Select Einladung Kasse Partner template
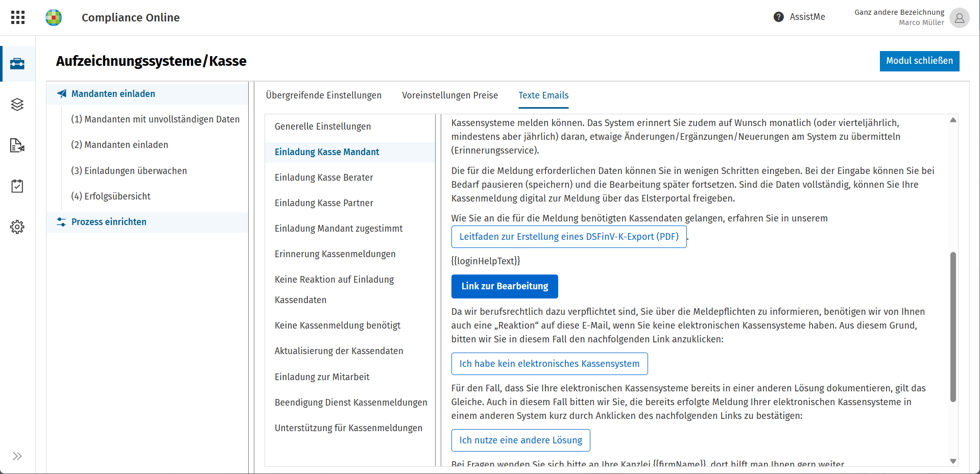The height and width of the screenshot is (474, 980). (350, 203)
